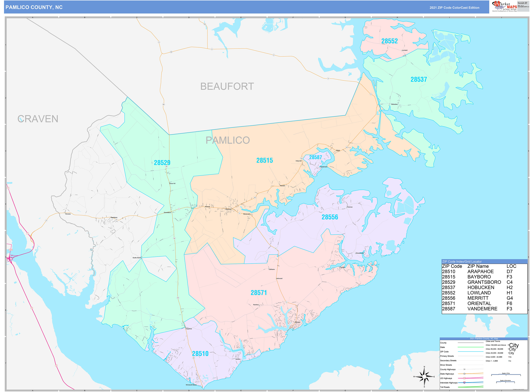Click the Maribel town label
The image size is (532, 392).
[282, 186]
